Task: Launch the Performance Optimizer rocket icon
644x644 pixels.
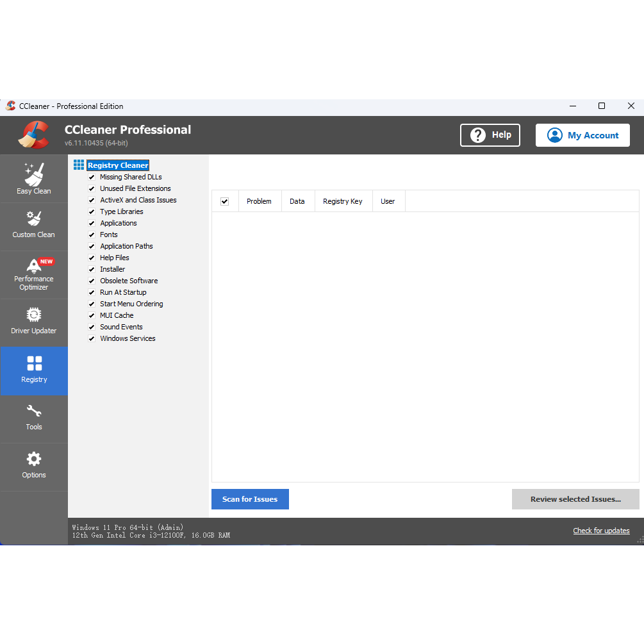Action: [34, 266]
